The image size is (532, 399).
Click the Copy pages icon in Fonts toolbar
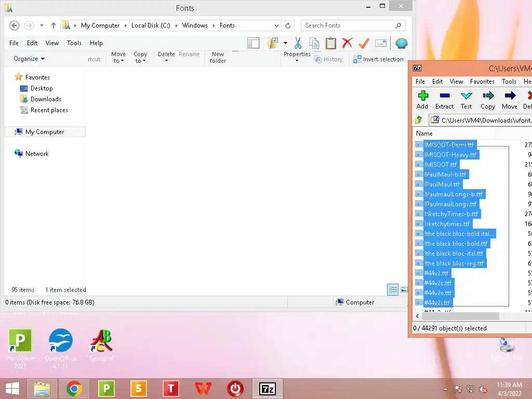[314, 44]
